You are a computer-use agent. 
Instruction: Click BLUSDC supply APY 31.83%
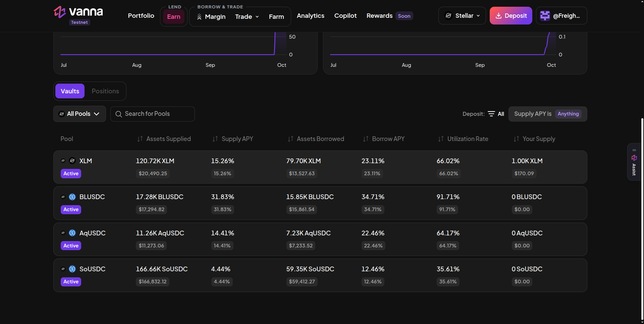click(x=222, y=197)
